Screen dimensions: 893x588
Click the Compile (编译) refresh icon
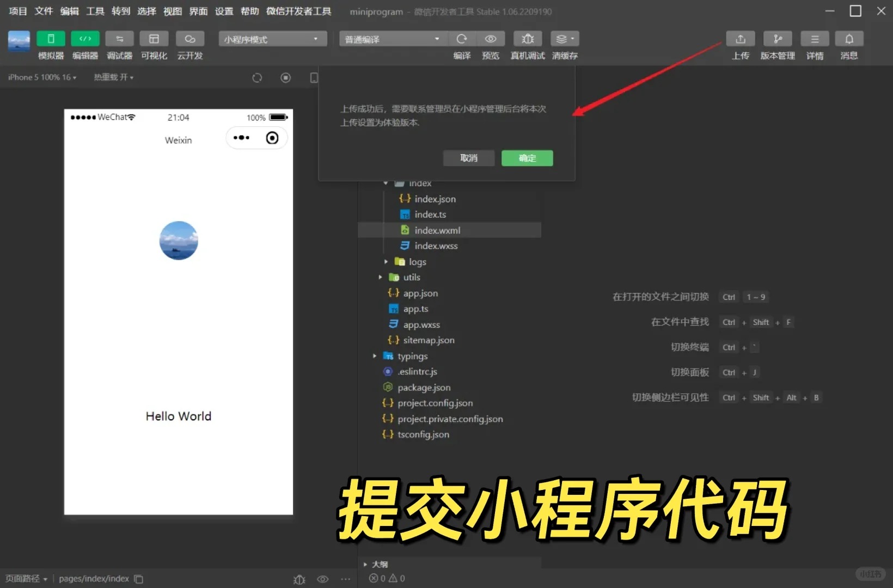462,39
